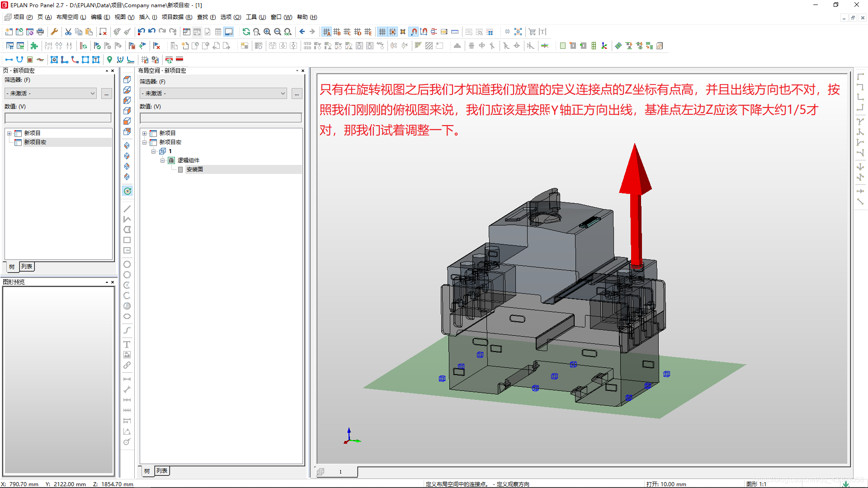Open the '- 未激活 -' filter dropdown

[50, 93]
